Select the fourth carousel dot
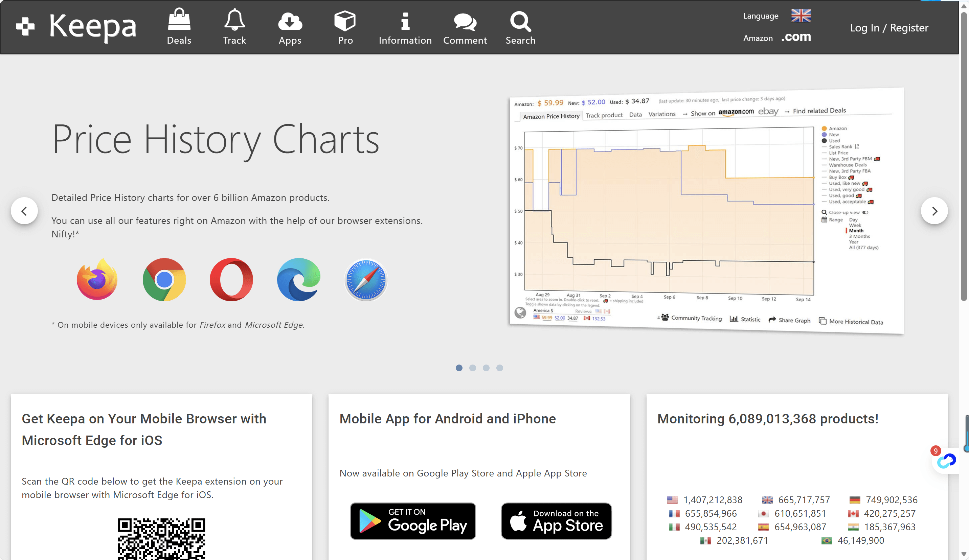The width and height of the screenshot is (969, 560). click(x=499, y=368)
